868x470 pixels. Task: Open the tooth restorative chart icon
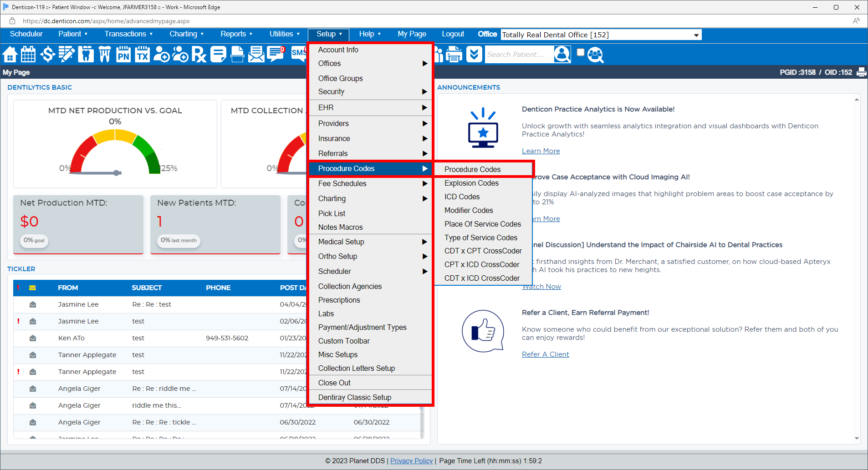pos(86,54)
